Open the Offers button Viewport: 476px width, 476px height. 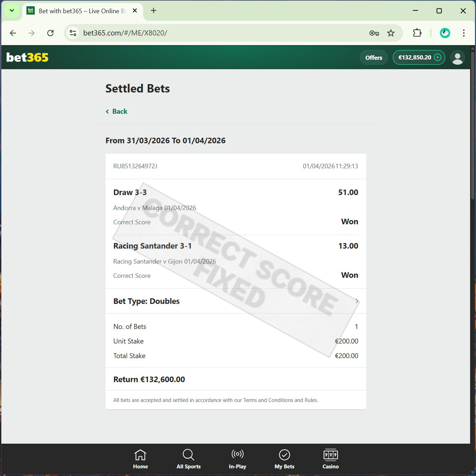pos(374,57)
